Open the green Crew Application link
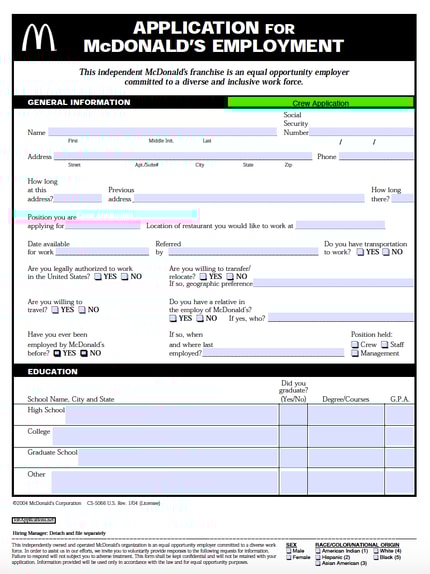430x574 pixels. point(321,103)
